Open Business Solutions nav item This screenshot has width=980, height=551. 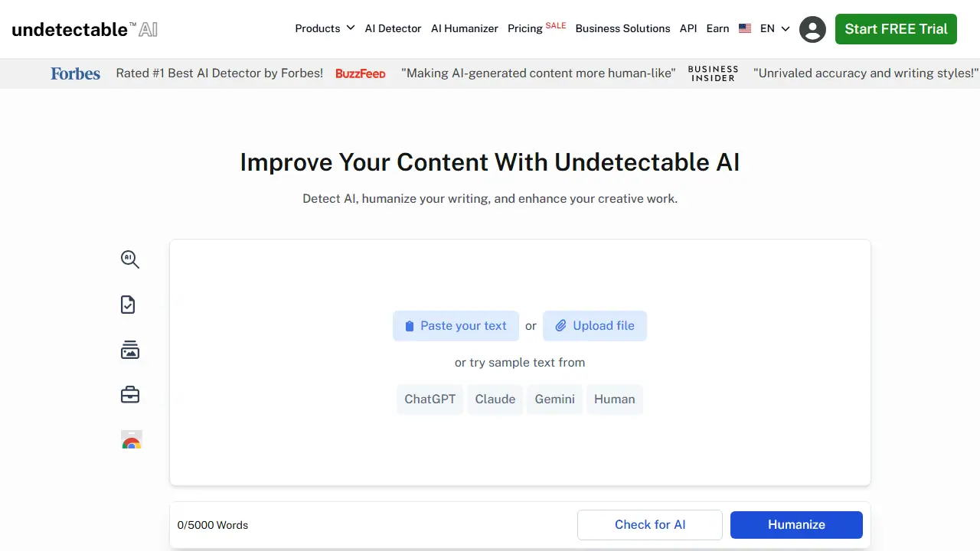622,28
